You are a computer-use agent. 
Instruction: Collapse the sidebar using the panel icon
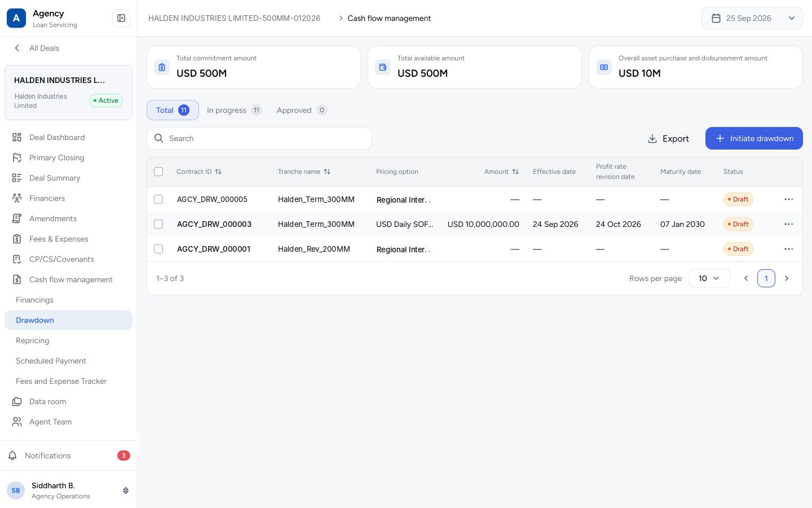pyautogui.click(x=121, y=18)
